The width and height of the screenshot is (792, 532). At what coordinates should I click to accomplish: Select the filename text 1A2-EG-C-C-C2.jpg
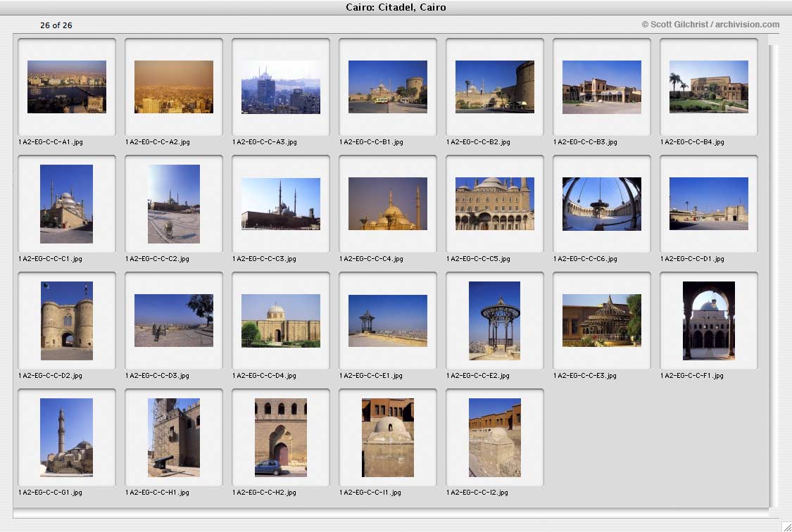(x=158, y=259)
